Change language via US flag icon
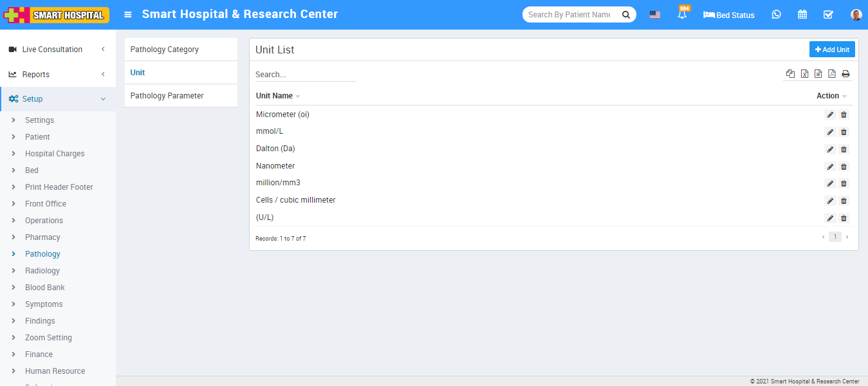The width and height of the screenshot is (868, 386). pyautogui.click(x=654, y=15)
